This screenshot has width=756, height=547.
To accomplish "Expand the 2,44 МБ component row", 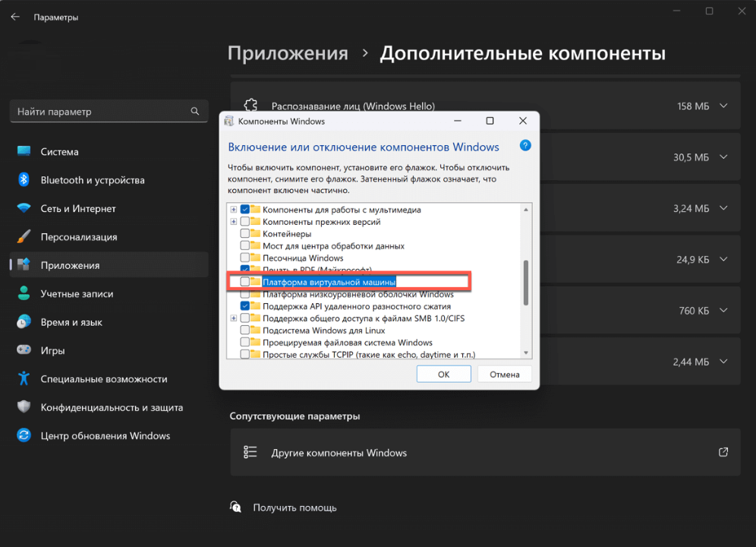I will point(723,362).
